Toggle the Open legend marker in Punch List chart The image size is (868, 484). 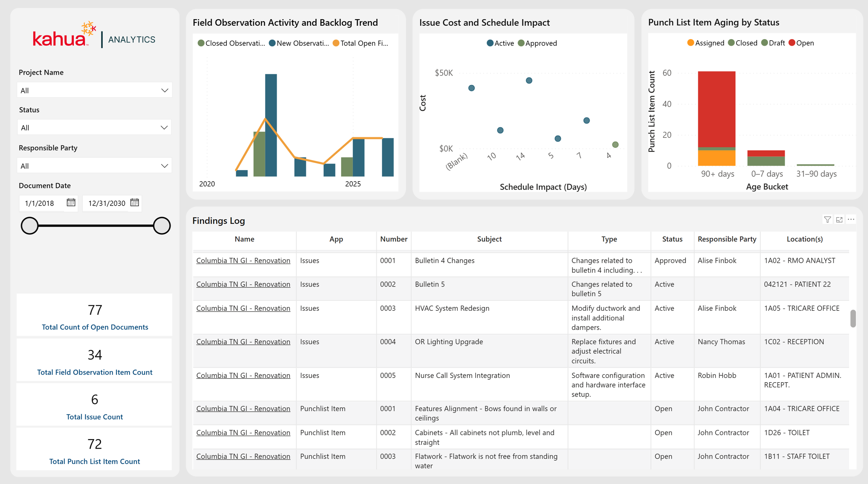coord(792,43)
